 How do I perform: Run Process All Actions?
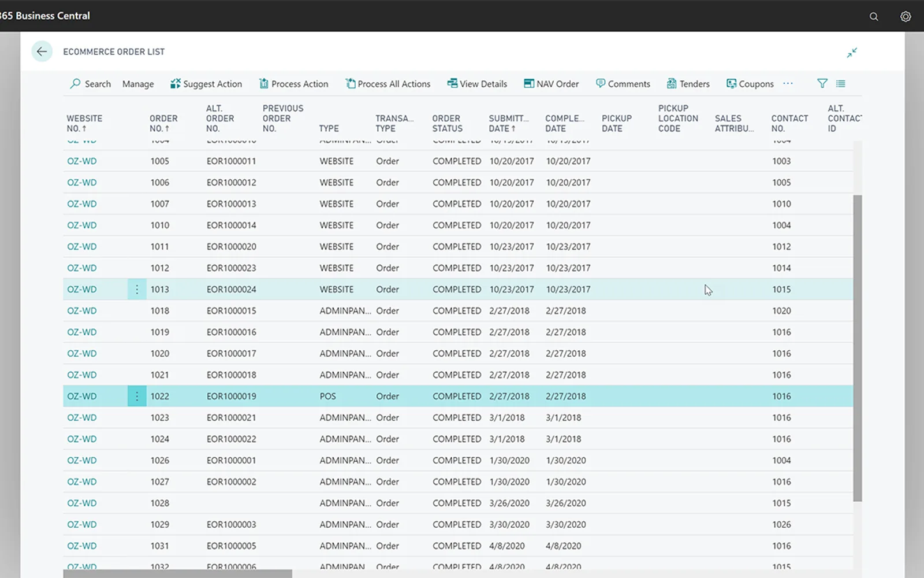point(388,84)
